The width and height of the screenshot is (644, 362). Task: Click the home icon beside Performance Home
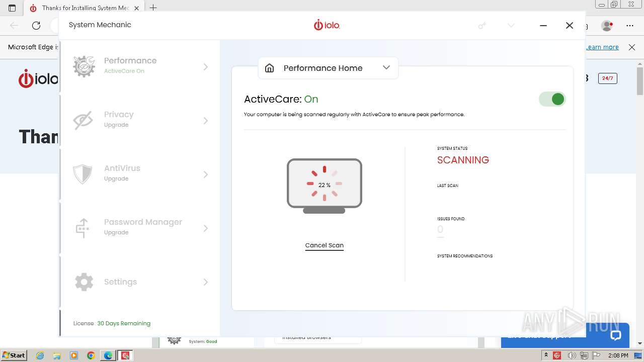coord(270,68)
